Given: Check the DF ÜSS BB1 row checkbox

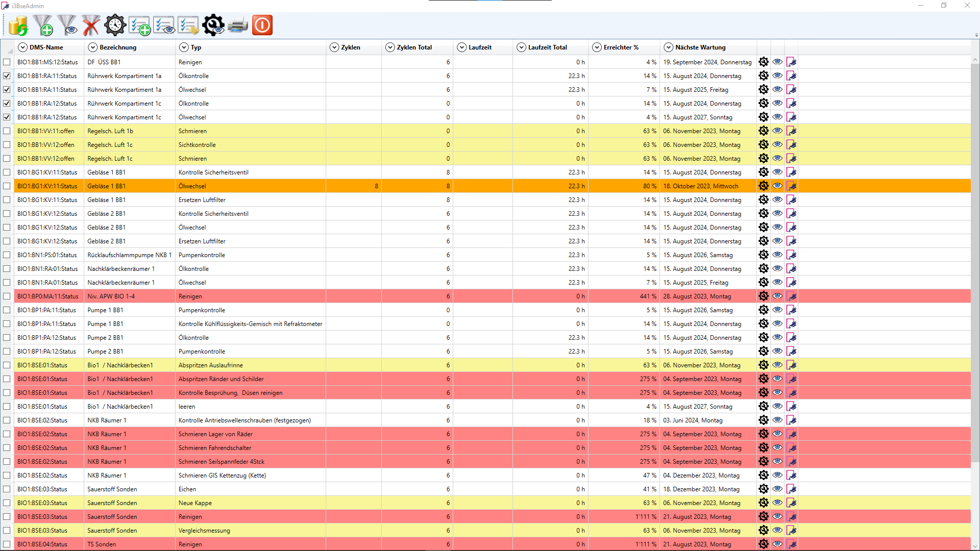Looking at the screenshot, I should coord(7,62).
